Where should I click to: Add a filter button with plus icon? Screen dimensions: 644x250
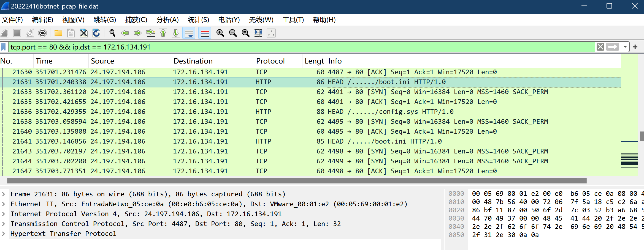point(635,47)
